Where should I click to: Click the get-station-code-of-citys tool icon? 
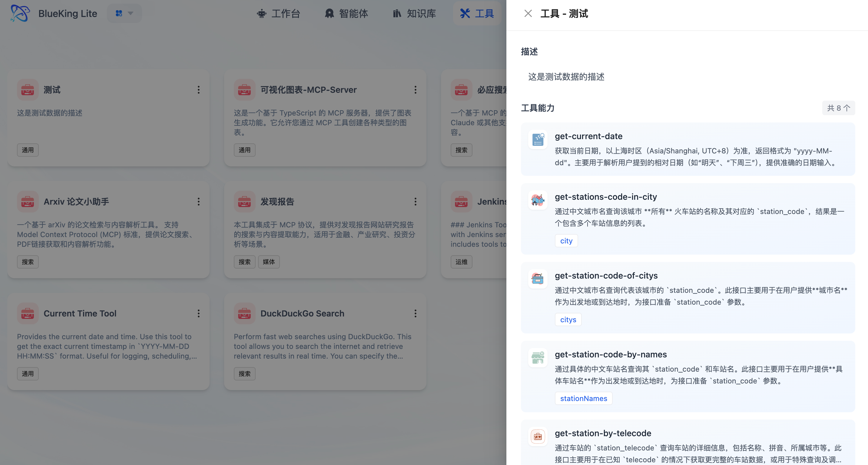[538, 279]
